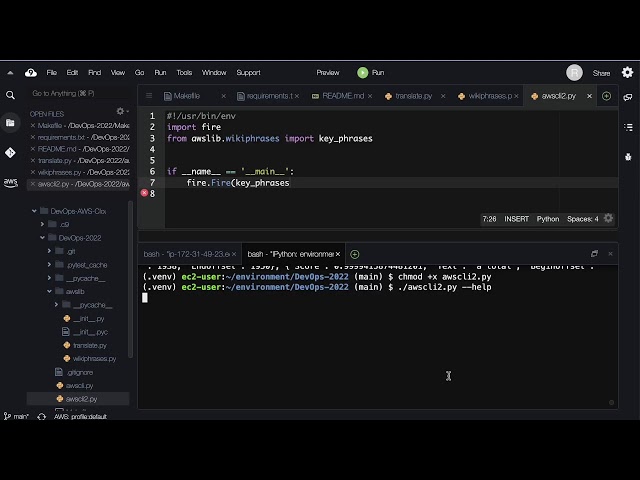Close the terminal pane

click(610, 253)
